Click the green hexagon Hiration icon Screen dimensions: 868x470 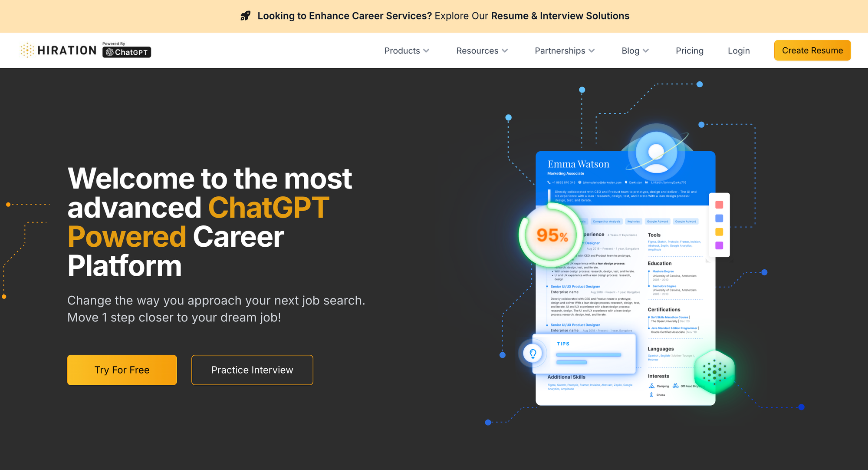[x=714, y=372]
